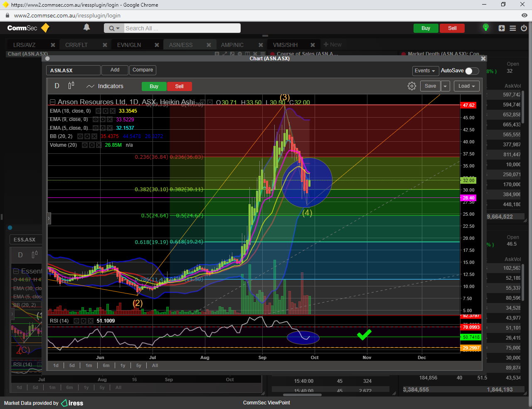Hide the Volume (20) indicator
The width and height of the screenshot is (532, 409).
(84, 145)
